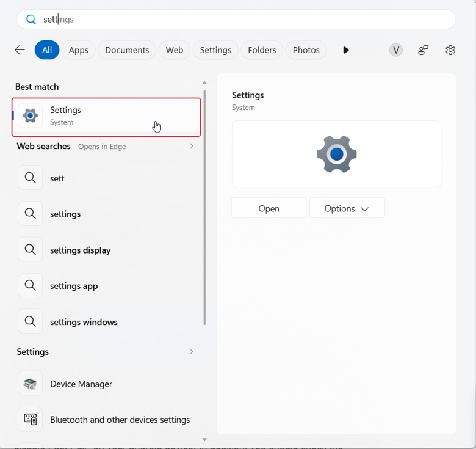Expand Settings section chevron
The width and height of the screenshot is (476, 449).
191,351
